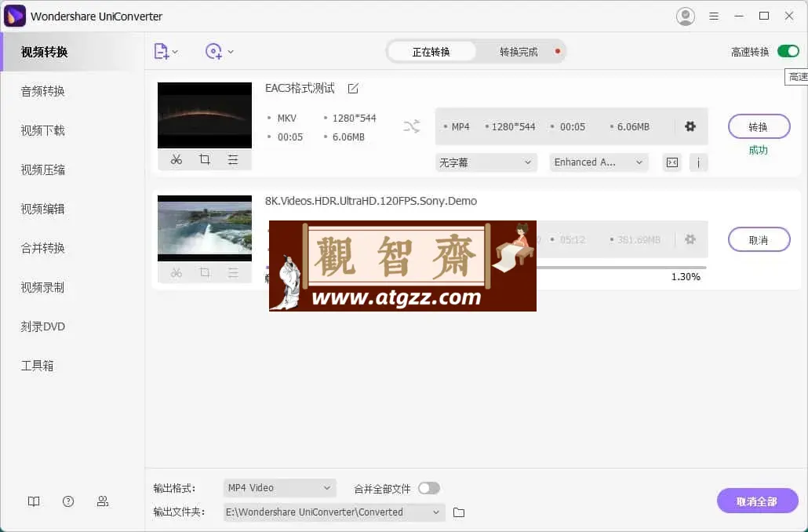Toggle the 高速转换 switch
Viewport: 808px width, 532px height.
pos(788,51)
